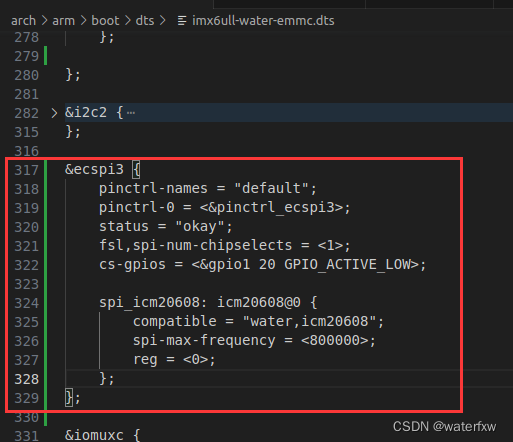Click the &pinctrl_ecspi3 reference
Image resolution: width=513 pixels, height=442 pixels.
pos(272,207)
